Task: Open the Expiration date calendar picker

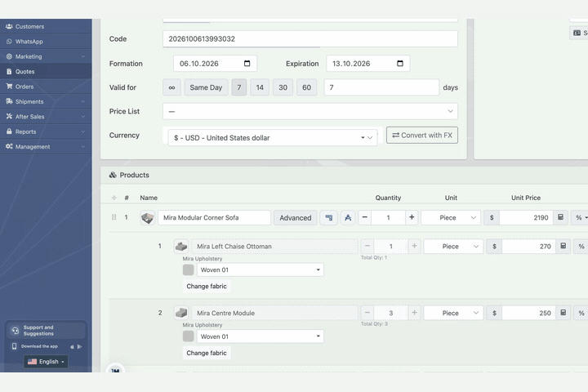Action: [x=399, y=64]
